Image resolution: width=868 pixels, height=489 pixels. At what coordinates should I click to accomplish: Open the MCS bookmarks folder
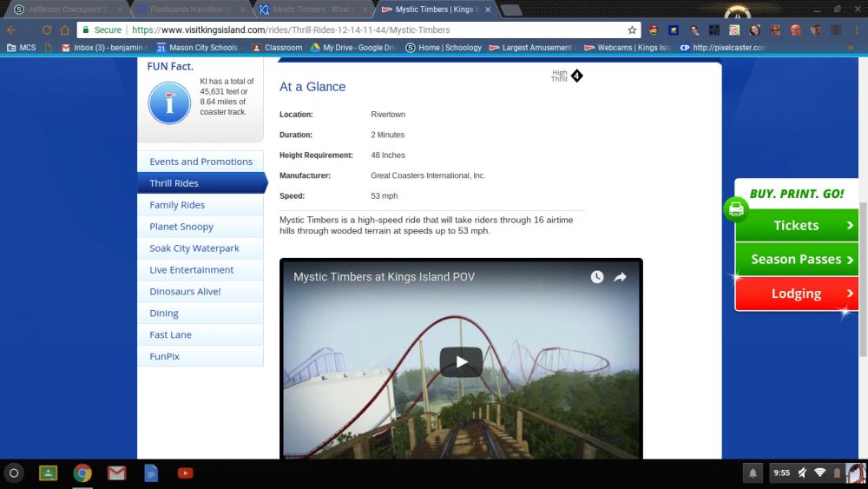21,48
